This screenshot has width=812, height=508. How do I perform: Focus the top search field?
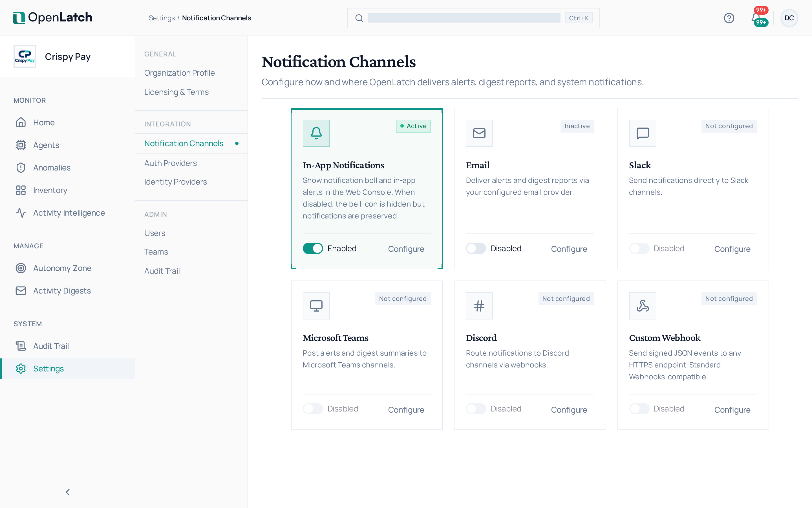pos(473,18)
